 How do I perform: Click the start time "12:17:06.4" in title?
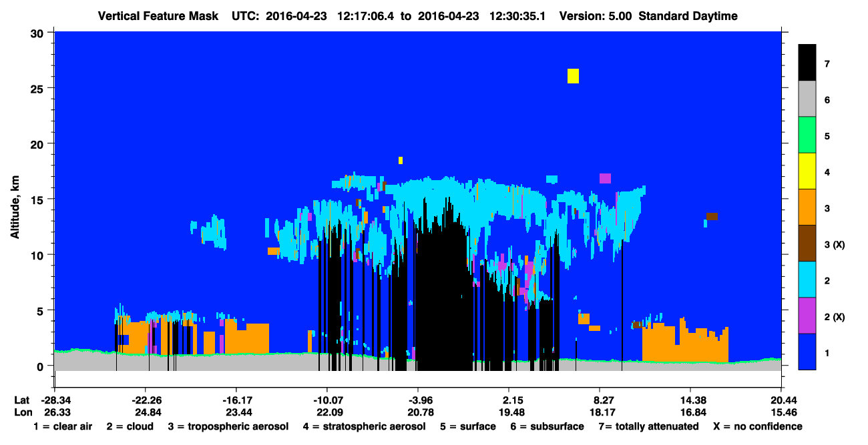(366, 16)
